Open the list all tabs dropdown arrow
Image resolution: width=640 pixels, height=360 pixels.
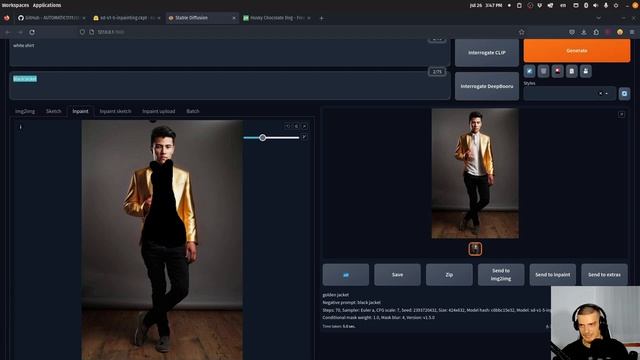(x=598, y=18)
